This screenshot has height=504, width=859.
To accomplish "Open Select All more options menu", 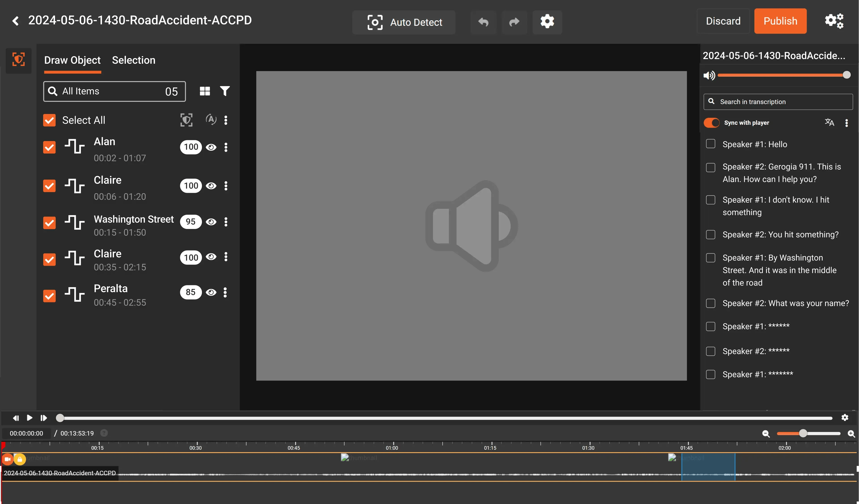I will coord(226,120).
